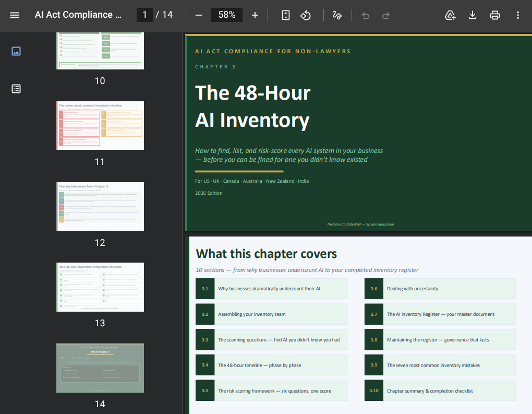The image size is (532, 414).
Task: Click section 3.1 'Why businesses dramatically undercount their AI'
Action: pyautogui.click(x=271, y=289)
